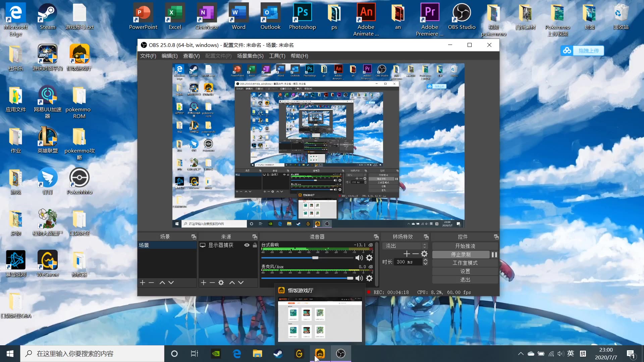Pause recording with pause button
The height and width of the screenshot is (362, 644).
click(494, 255)
